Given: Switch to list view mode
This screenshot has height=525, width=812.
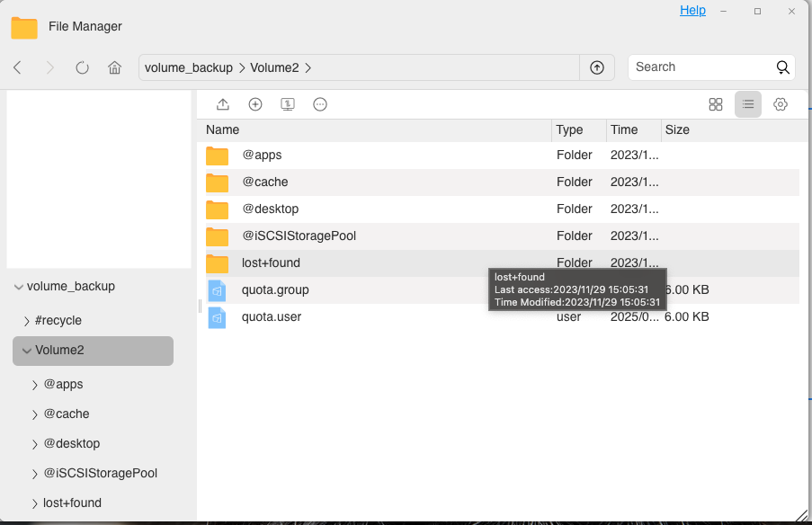Looking at the screenshot, I should pyautogui.click(x=748, y=104).
